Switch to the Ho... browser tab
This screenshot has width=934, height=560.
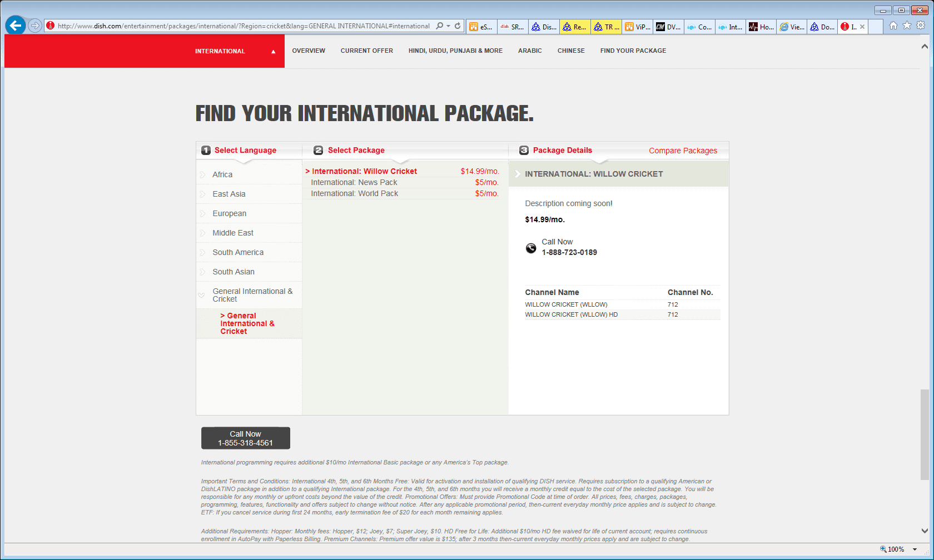click(762, 27)
